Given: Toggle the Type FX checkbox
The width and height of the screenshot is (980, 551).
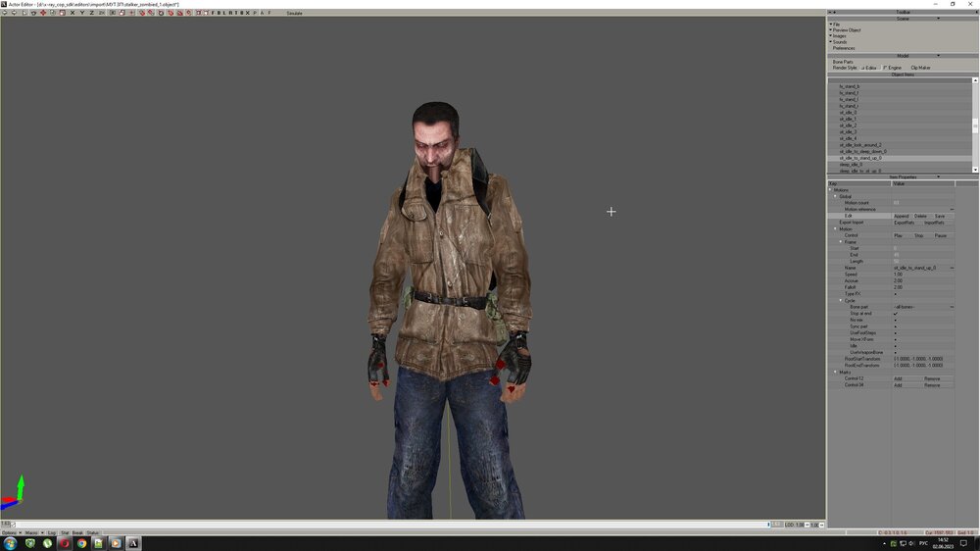Looking at the screenshot, I should (896, 294).
